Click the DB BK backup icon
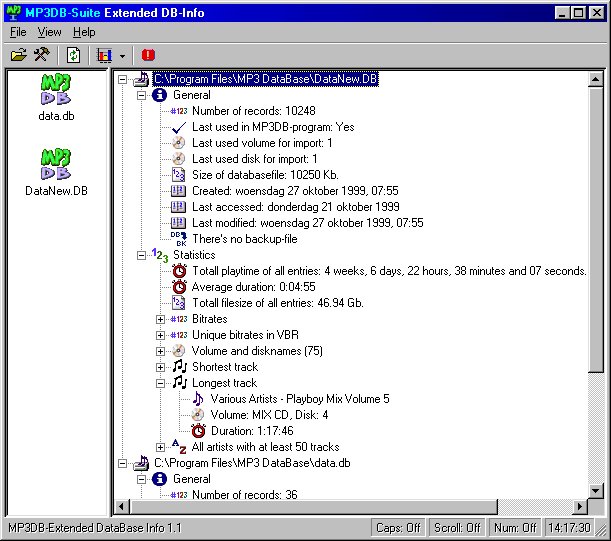 (179, 239)
